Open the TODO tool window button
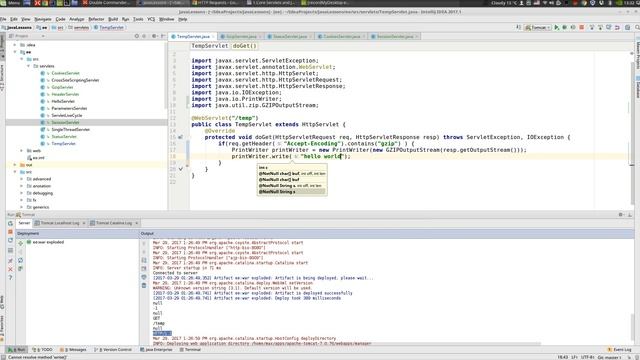This screenshot has width=640, height=360. (x=42, y=350)
